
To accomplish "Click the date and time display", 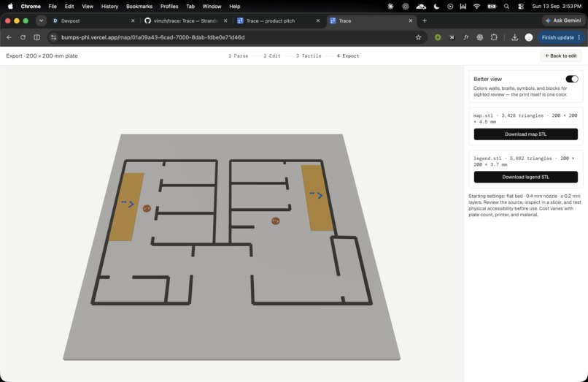I will tap(557, 7).
